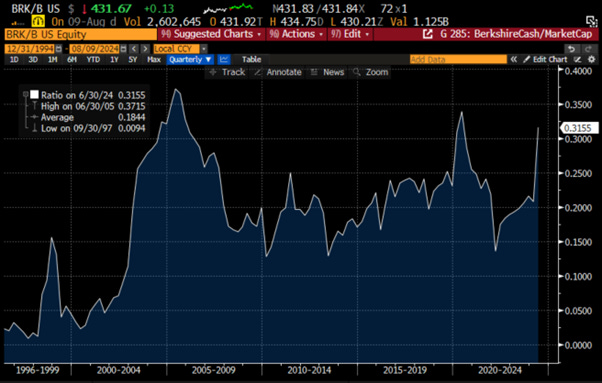This screenshot has width=602, height=383.
Task: Open the Quarterly periodicity dropdown
Action: (x=190, y=59)
